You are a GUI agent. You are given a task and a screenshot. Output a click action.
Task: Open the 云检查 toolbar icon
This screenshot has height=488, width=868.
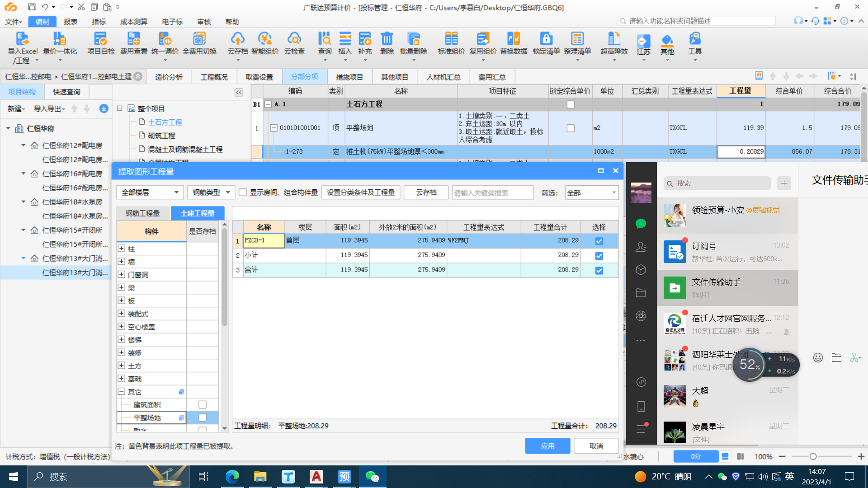294,44
